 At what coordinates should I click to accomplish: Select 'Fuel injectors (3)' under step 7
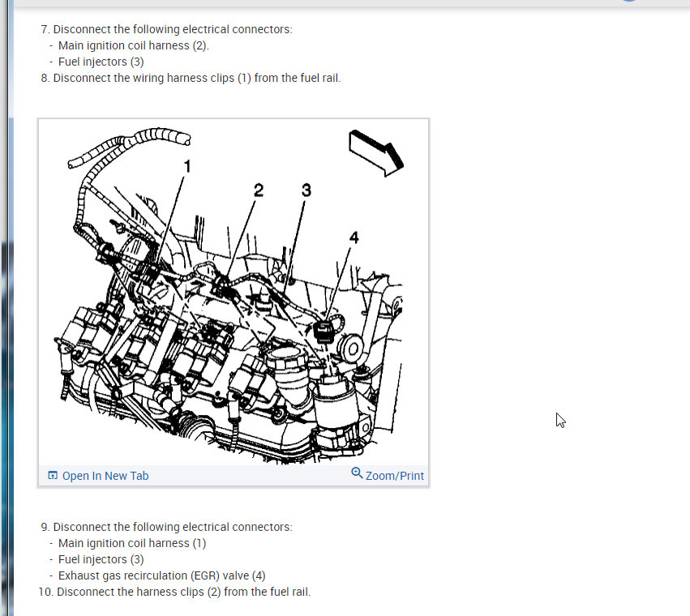click(101, 62)
